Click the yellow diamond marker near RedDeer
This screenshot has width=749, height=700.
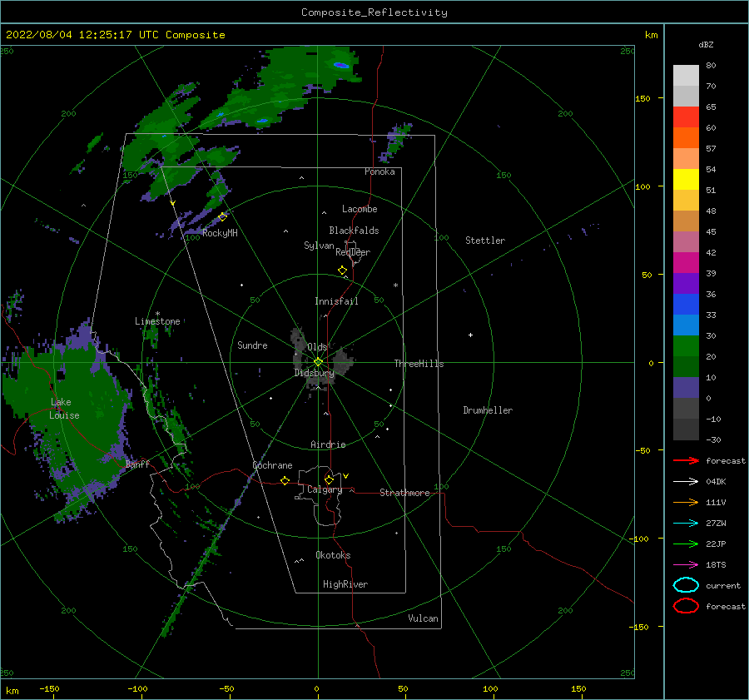(342, 271)
